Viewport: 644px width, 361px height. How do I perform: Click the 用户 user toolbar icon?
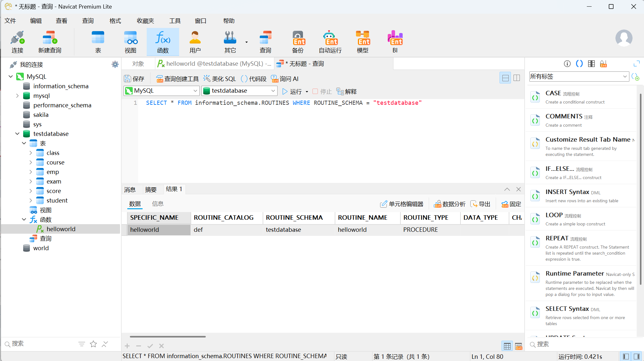pyautogui.click(x=195, y=38)
